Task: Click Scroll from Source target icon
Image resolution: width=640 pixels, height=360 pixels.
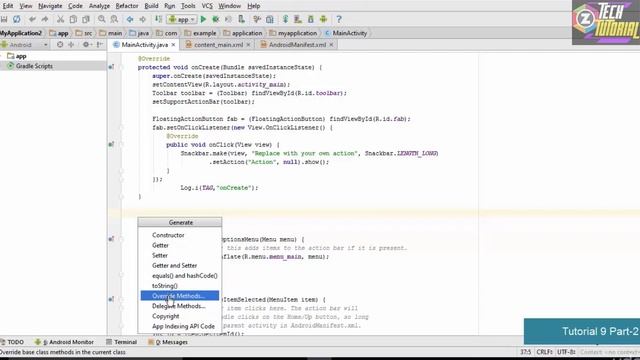Action: [60, 44]
